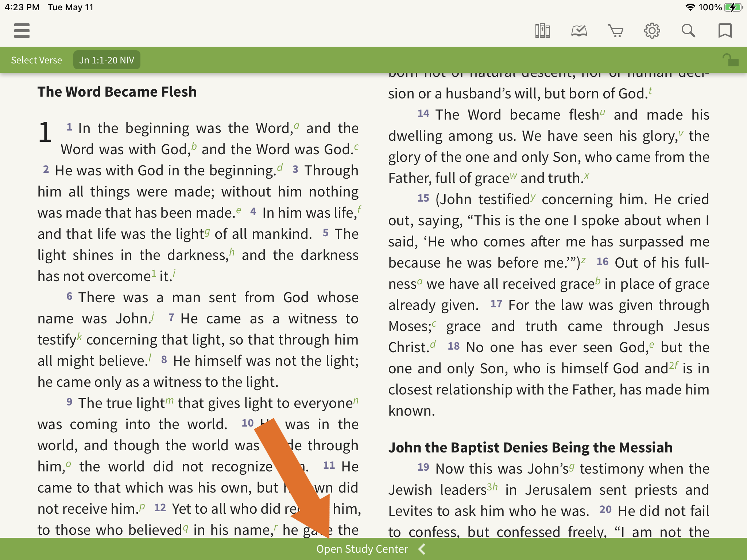The image size is (747, 560).
Task: Open cross-reference t after 'born of God.'
Action: click(x=650, y=91)
